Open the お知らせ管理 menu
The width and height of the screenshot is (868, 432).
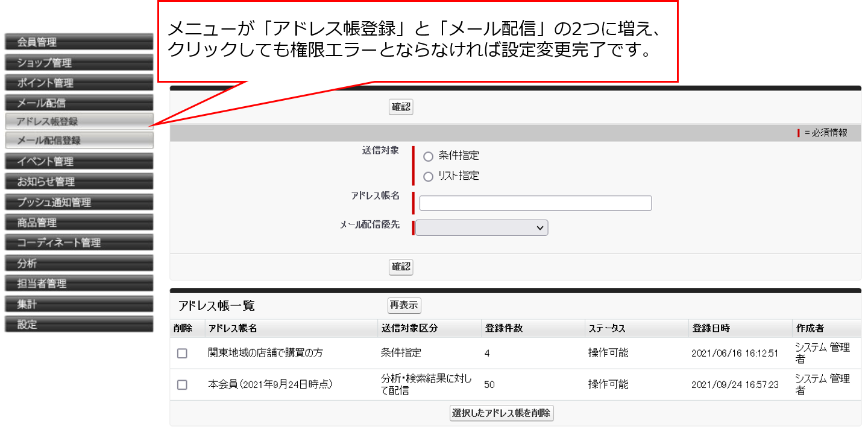(x=78, y=182)
